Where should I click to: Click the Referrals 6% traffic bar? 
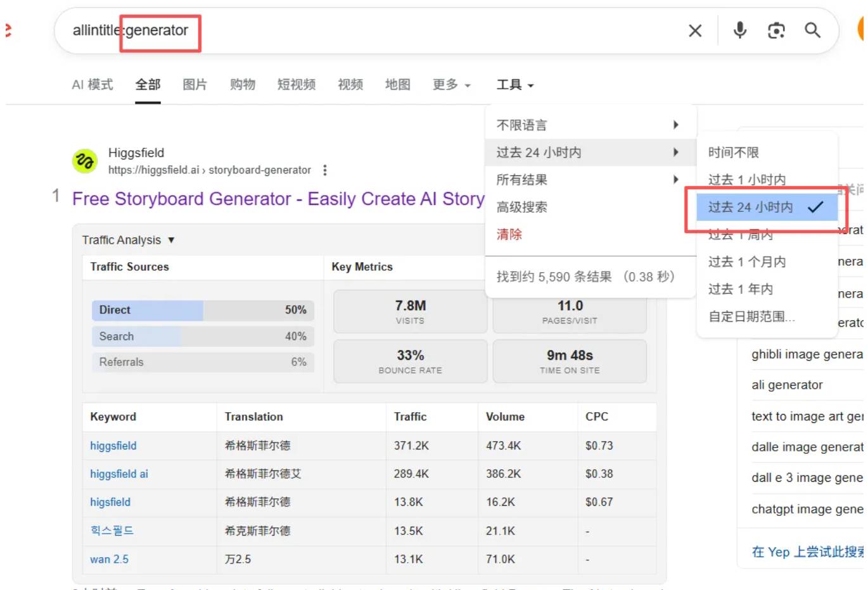click(203, 362)
